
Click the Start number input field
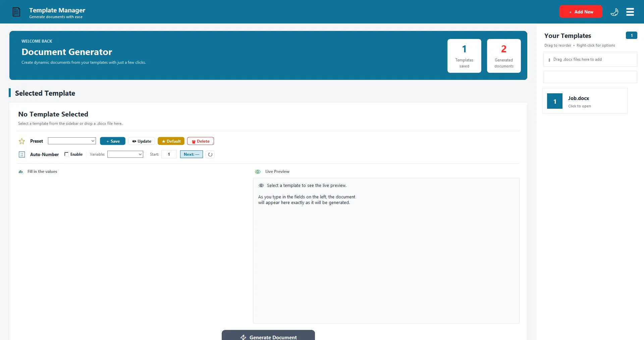click(169, 154)
